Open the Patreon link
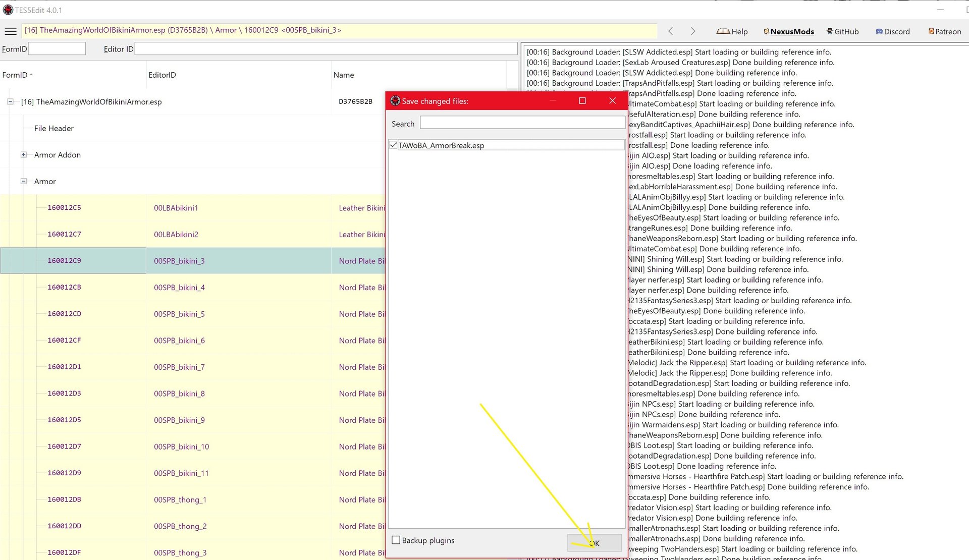Image resolution: width=969 pixels, height=560 pixels. pyautogui.click(x=945, y=31)
